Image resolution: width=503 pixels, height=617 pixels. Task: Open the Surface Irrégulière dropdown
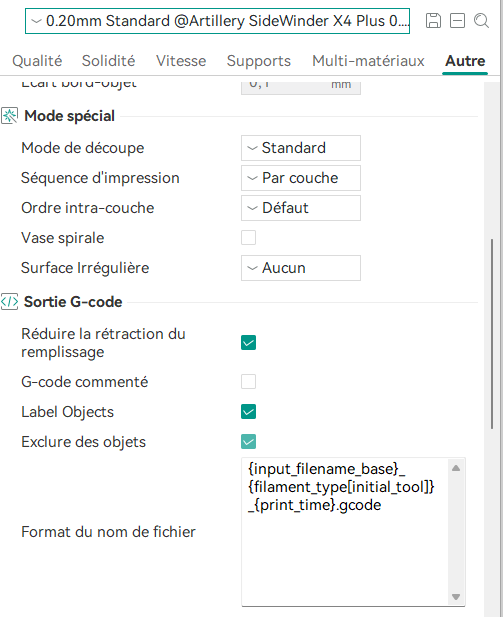coord(301,268)
